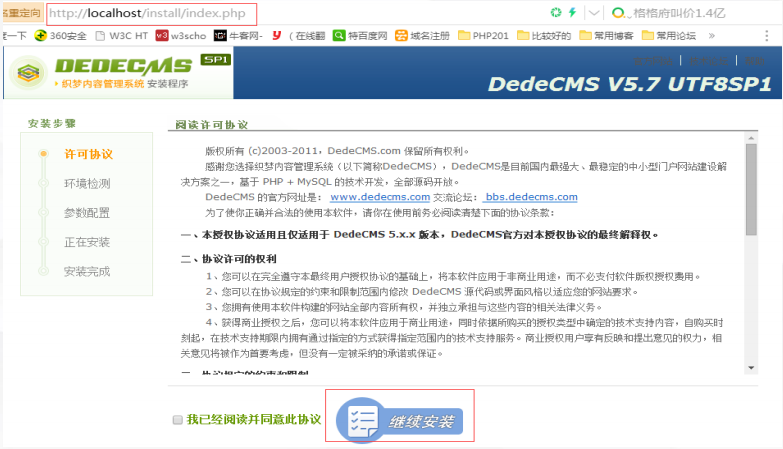Screen dimensions: 783x449
Task: Check the 我已经阅读并同意此协议 checkbox
Action: click(178, 420)
